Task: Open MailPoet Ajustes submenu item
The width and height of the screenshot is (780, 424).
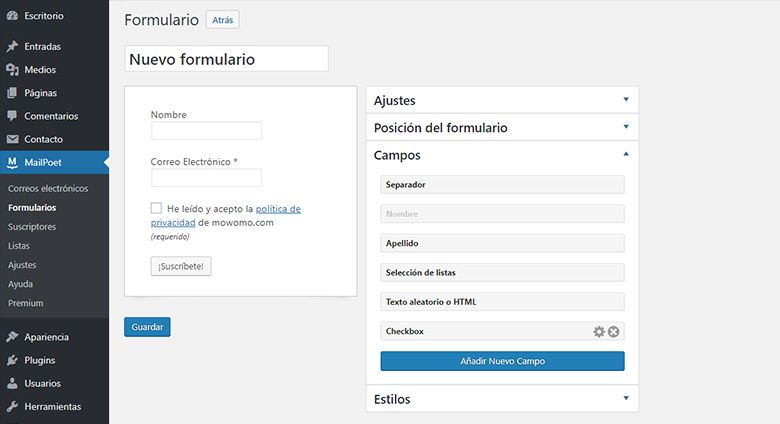Action: click(x=22, y=265)
